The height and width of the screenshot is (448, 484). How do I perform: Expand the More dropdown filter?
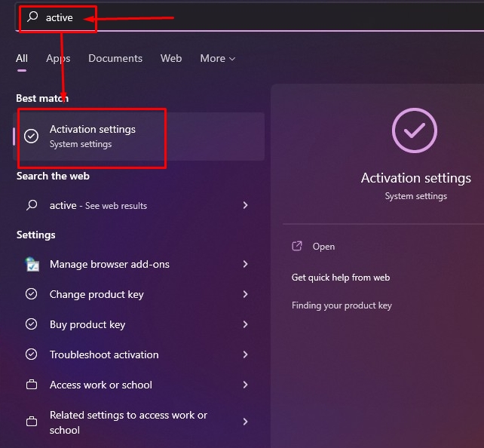tap(218, 58)
